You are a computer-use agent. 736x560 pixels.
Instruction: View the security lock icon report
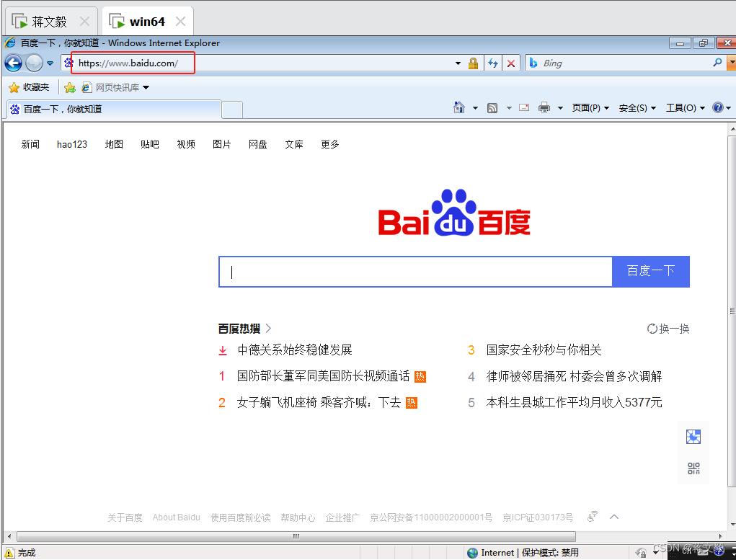[473, 63]
